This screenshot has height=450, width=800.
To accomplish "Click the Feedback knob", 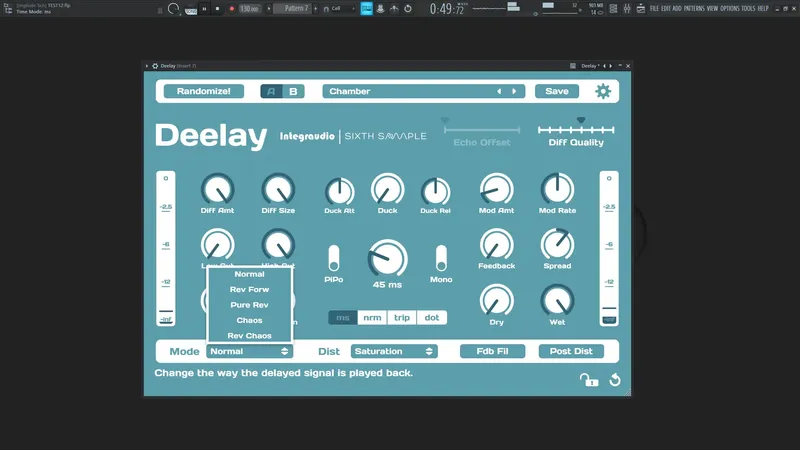I will [496, 245].
